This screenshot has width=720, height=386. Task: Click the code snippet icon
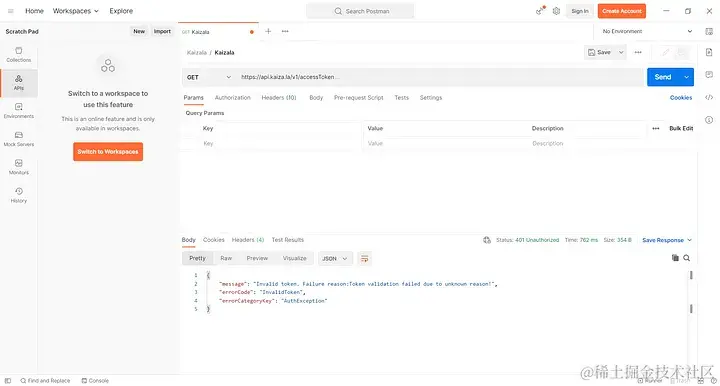(709, 97)
